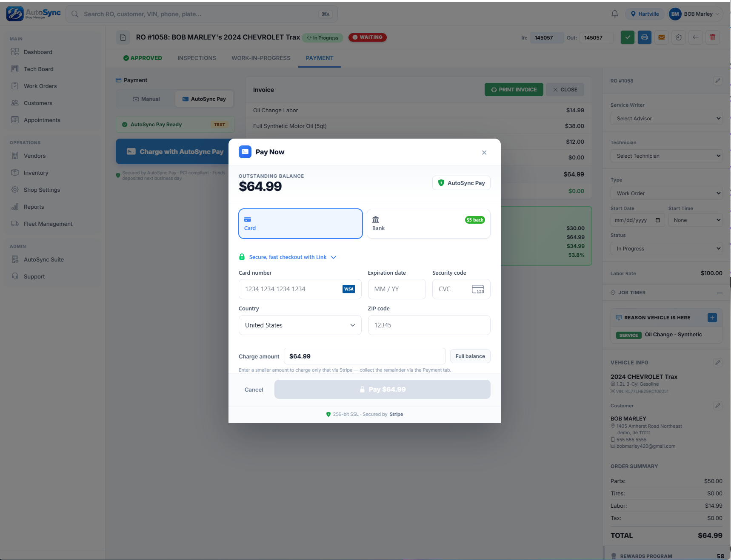Click the edit pencil for Vehicle Info

pyautogui.click(x=718, y=363)
